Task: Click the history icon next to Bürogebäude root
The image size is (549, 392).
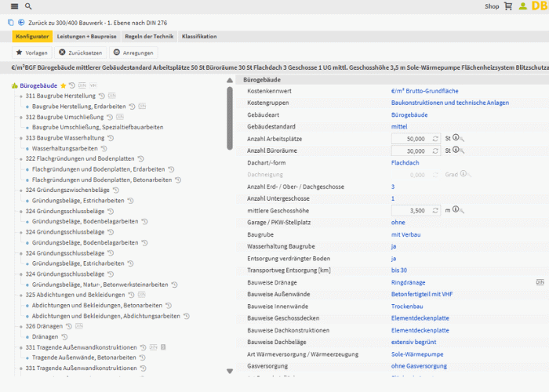Action: [x=72, y=85]
